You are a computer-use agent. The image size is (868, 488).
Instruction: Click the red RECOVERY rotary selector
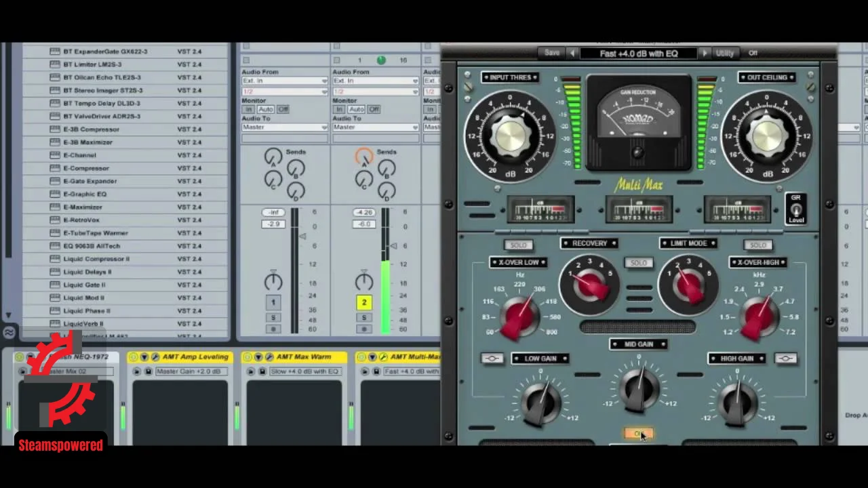(590, 285)
